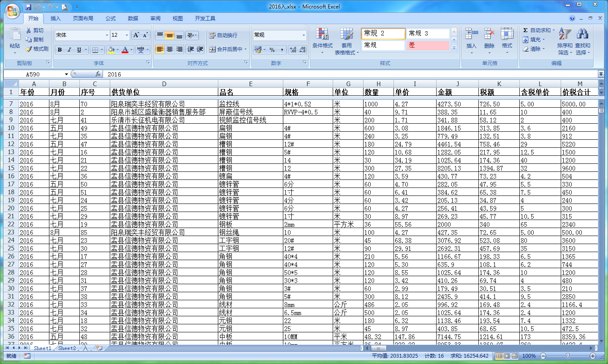Open the Sheet2 worksheet tab
Viewport: 608px width, 364px height.
click(x=67, y=348)
